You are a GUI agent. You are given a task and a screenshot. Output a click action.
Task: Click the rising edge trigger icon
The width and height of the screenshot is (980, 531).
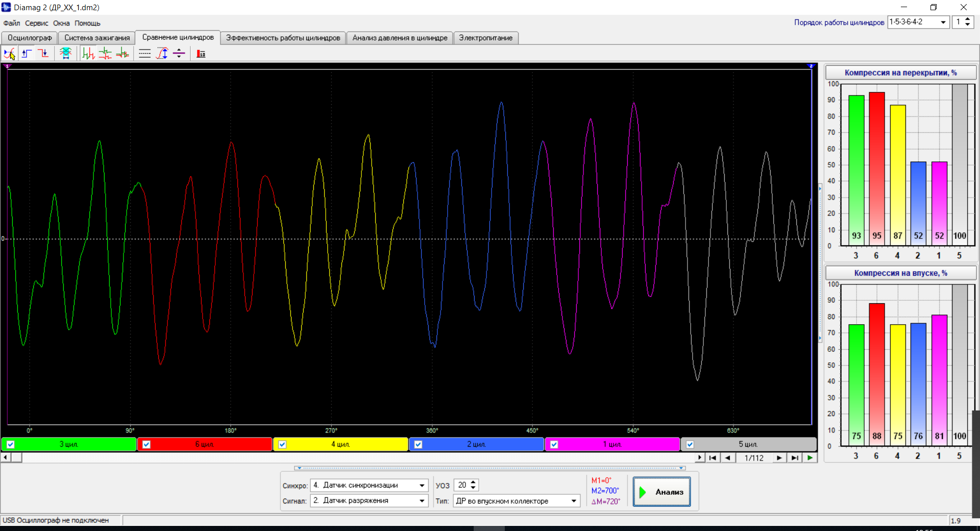(27, 54)
